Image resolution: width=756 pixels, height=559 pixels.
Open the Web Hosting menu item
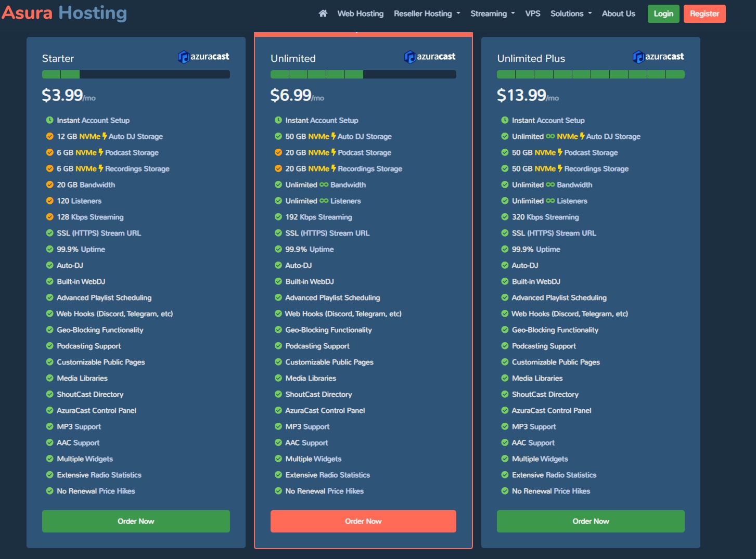361,14
